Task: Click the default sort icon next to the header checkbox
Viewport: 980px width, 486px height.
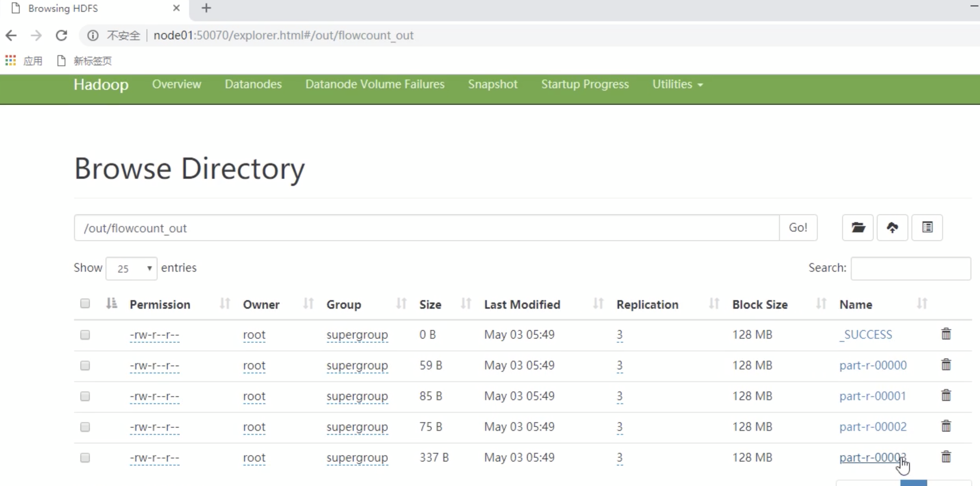Action: pyautogui.click(x=111, y=303)
